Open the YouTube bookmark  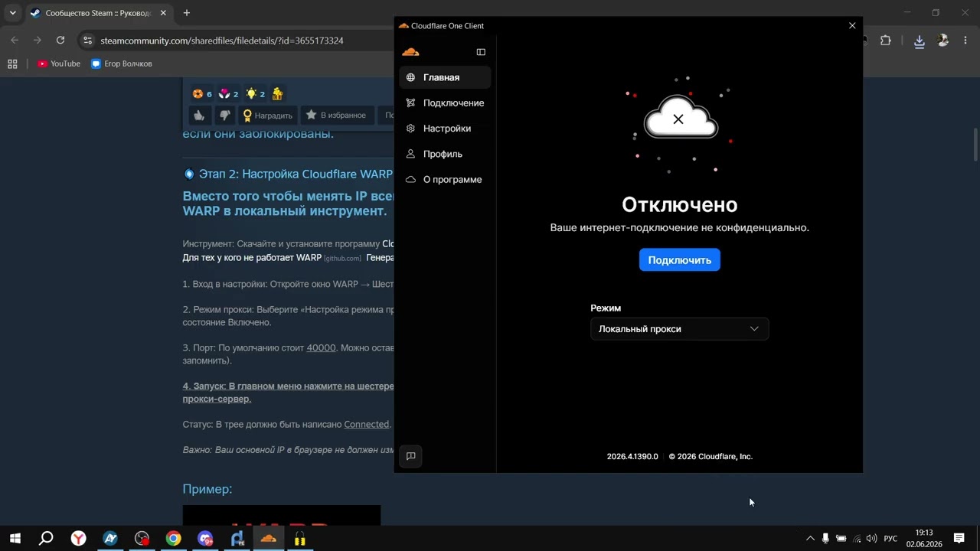(x=59, y=64)
